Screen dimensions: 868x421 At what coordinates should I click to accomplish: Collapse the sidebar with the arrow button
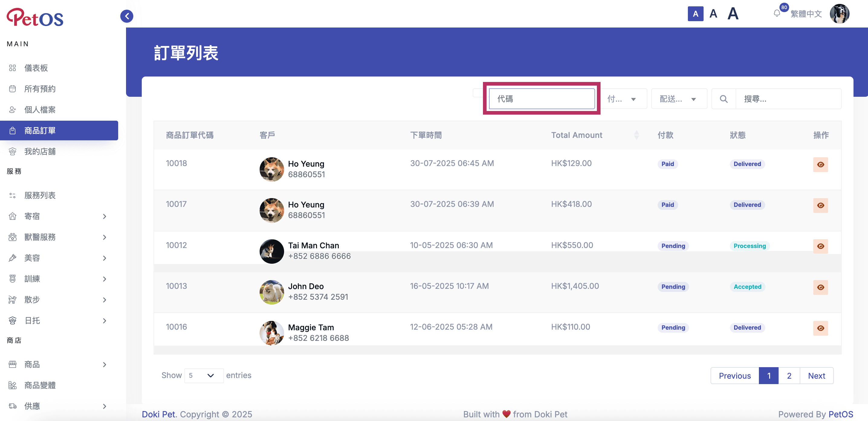[127, 16]
